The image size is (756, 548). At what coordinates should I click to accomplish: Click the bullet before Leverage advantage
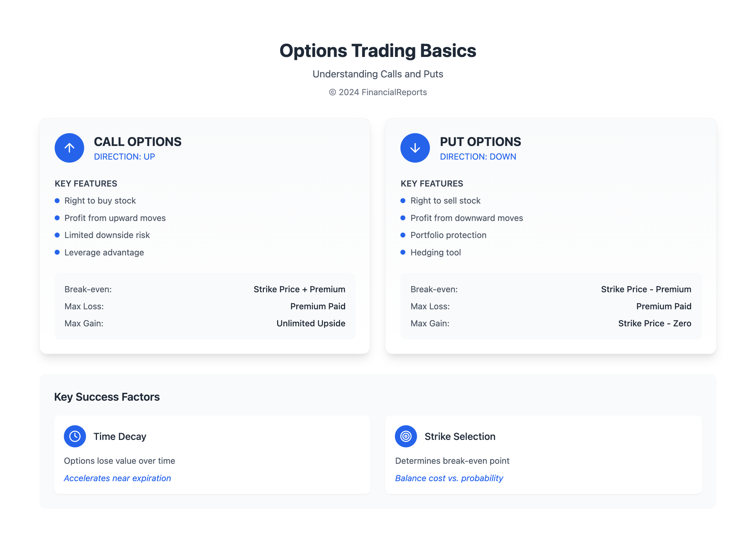(57, 252)
